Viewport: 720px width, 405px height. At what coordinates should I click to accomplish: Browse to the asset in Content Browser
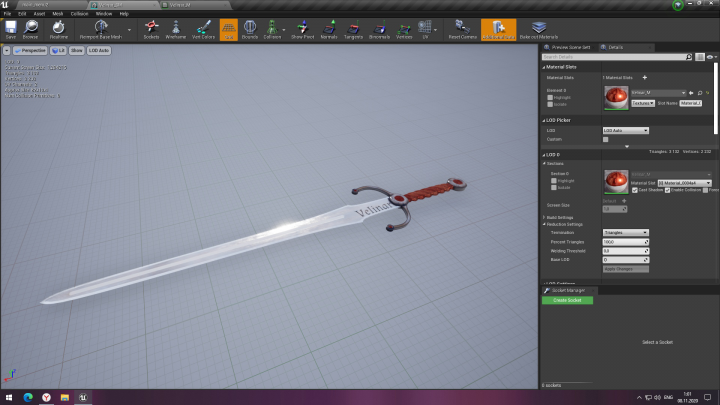coord(30,29)
